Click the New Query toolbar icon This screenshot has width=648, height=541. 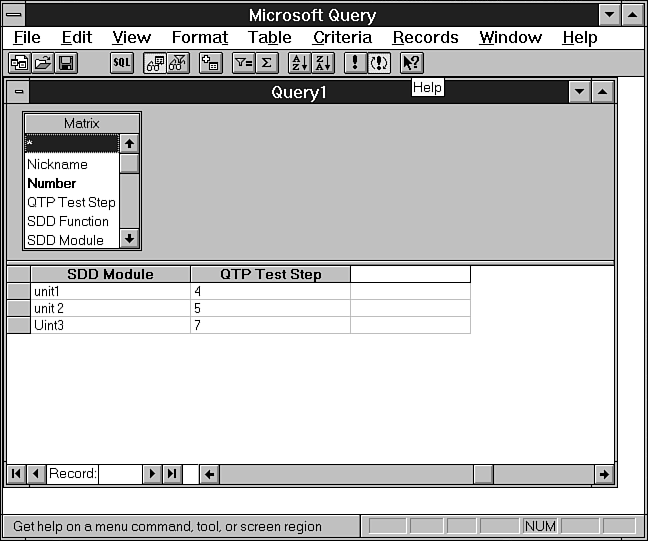coord(19,63)
